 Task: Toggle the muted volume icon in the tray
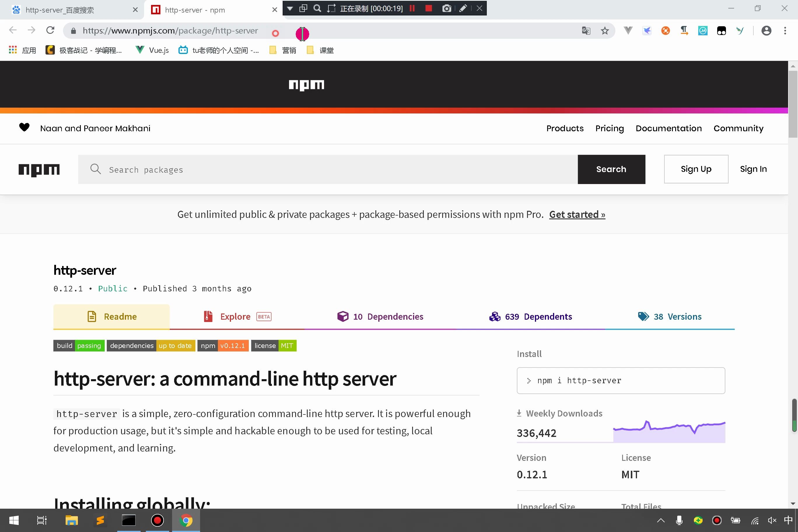(x=772, y=520)
